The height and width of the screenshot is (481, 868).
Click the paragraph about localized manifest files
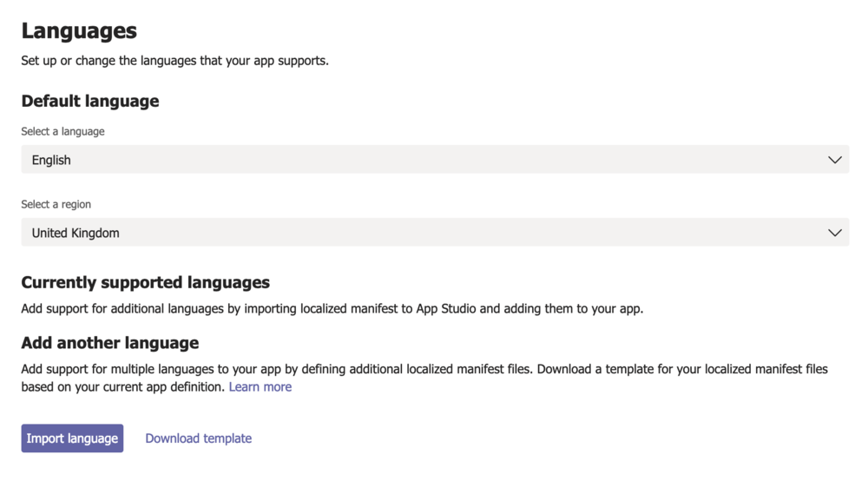tap(424, 370)
